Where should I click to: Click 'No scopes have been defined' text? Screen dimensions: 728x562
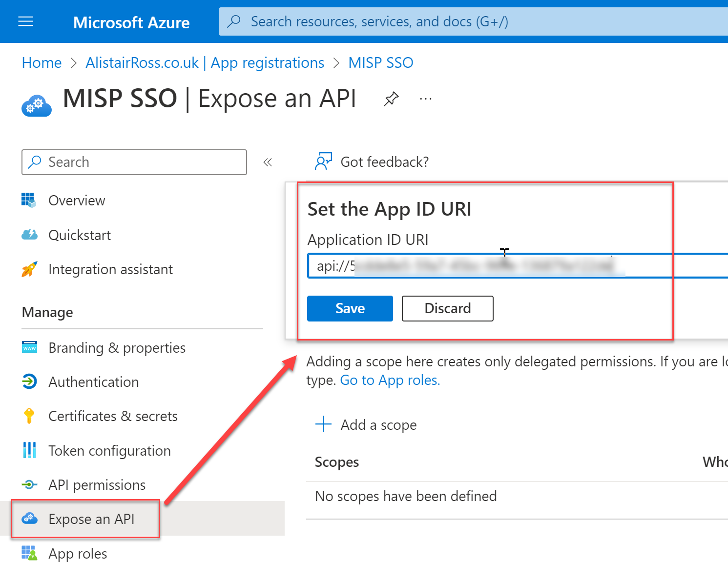click(x=406, y=496)
